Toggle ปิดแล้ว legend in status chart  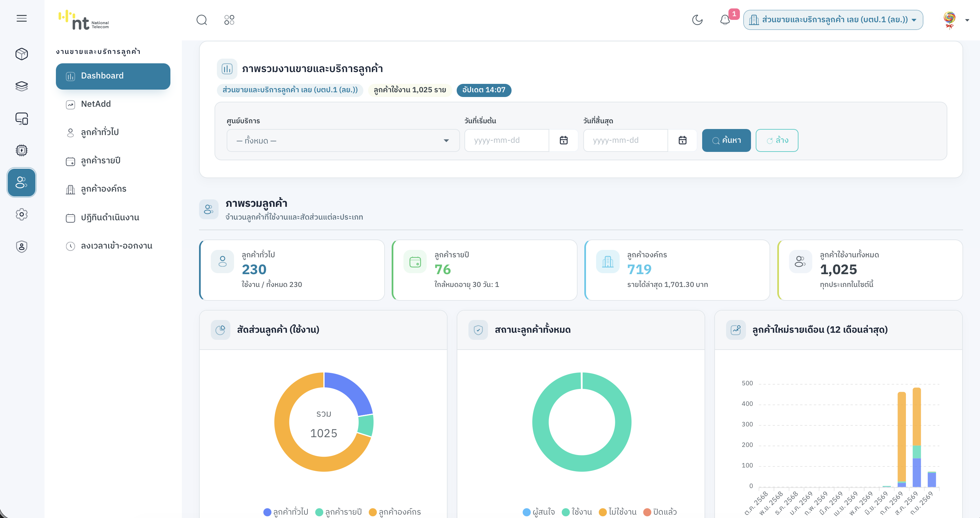click(x=660, y=512)
